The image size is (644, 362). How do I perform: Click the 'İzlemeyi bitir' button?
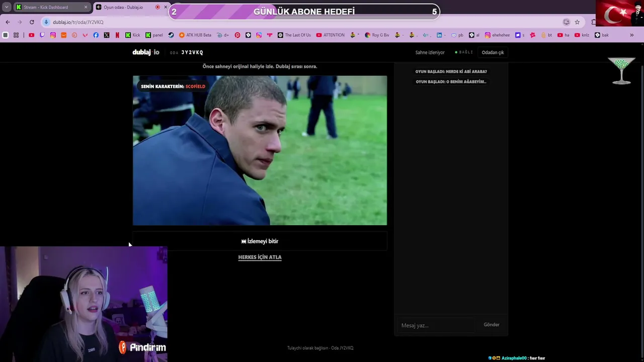point(260,241)
